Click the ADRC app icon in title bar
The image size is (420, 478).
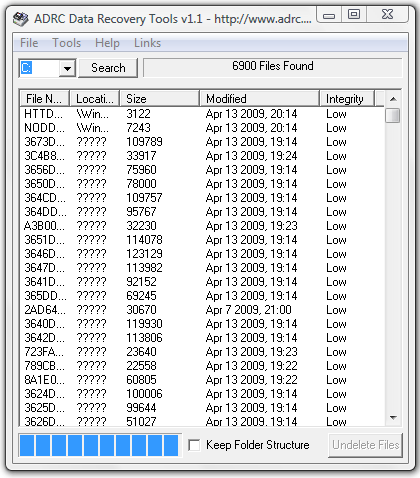21,19
